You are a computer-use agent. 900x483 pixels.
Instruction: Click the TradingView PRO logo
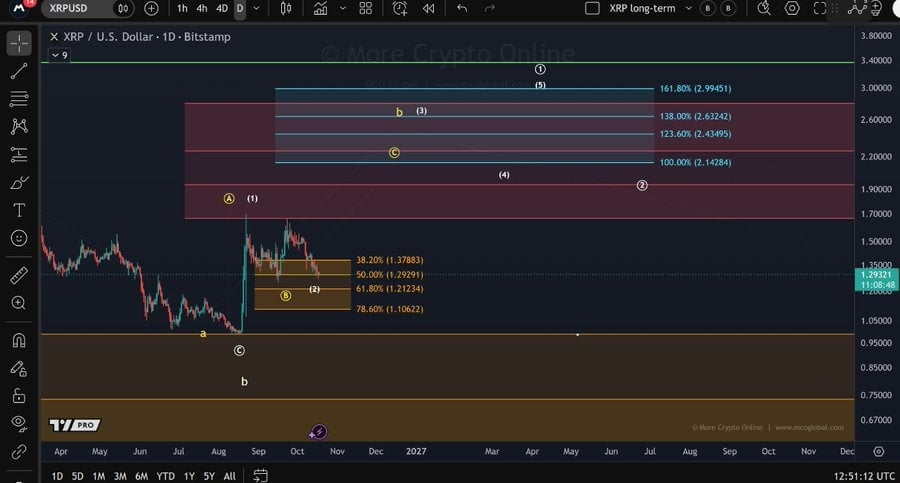(75, 425)
